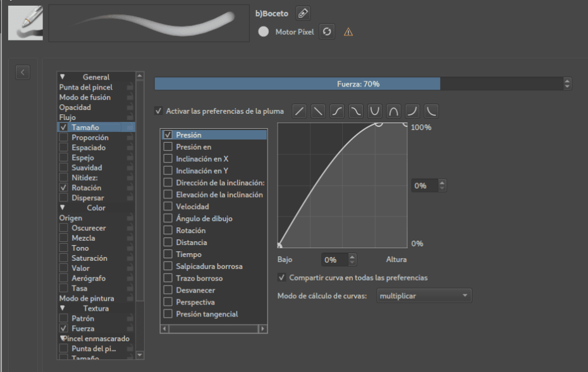This screenshot has width=588, height=372.
Task: Click the reload icon next to Motor Pixel
Action: click(x=326, y=31)
